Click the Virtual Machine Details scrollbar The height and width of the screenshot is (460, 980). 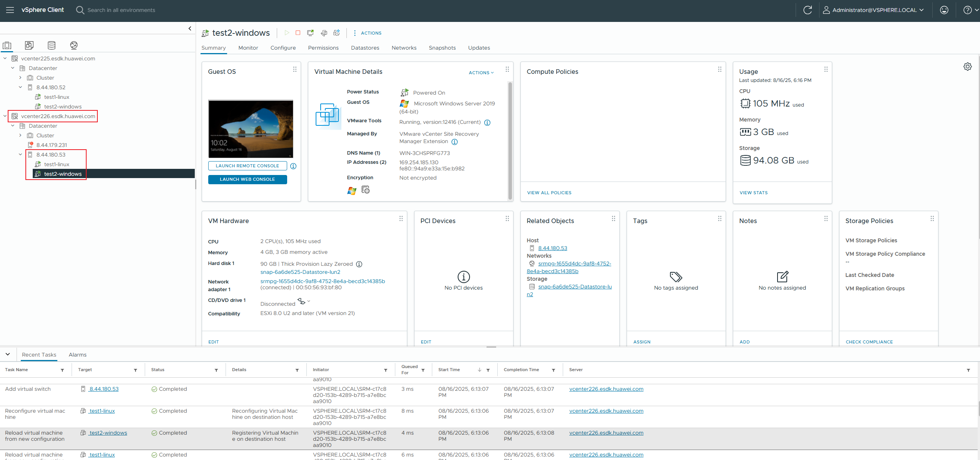[x=510, y=141]
